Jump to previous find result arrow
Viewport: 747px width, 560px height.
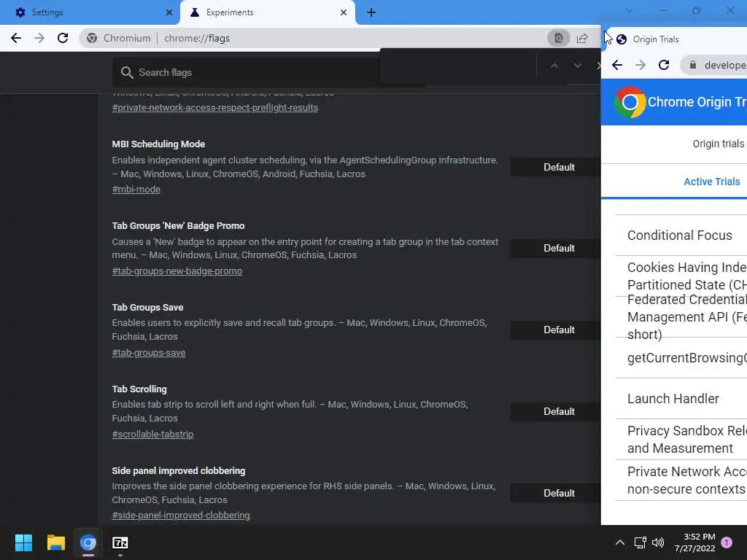[554, 66]
